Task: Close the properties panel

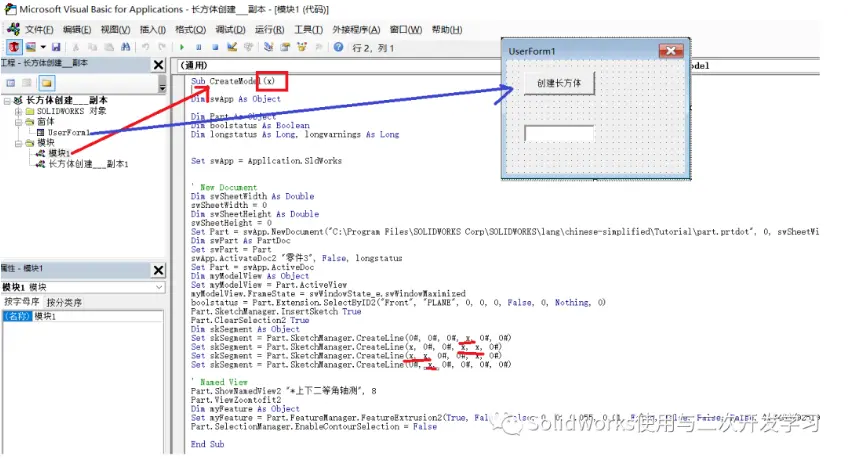Action: pos(158,270)
